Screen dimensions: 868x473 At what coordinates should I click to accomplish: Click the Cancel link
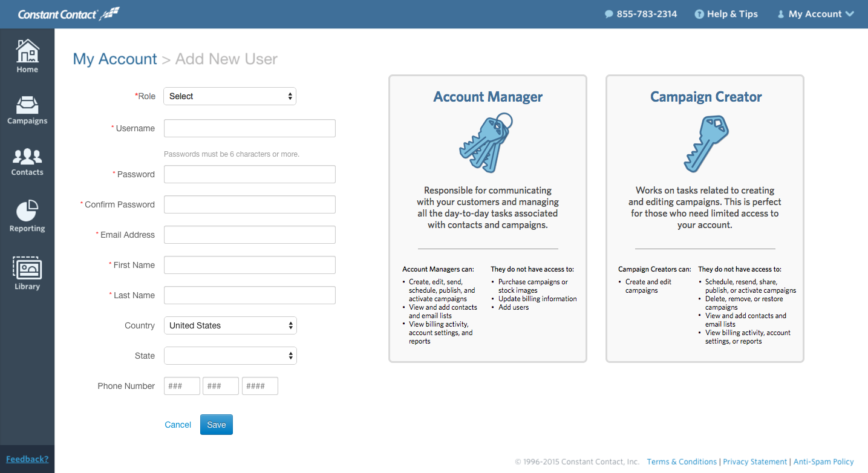point(178,425)
